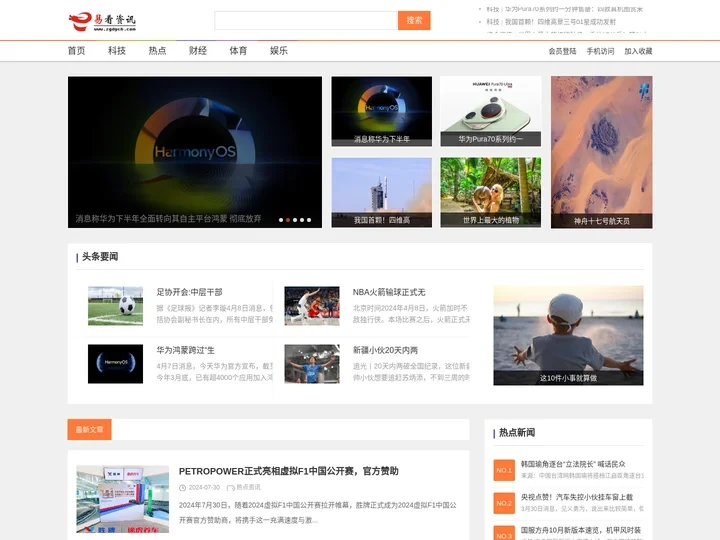720x540 pixels.
Task: Open the 热点资讯 category tag
Action: (x=248, y=487)
